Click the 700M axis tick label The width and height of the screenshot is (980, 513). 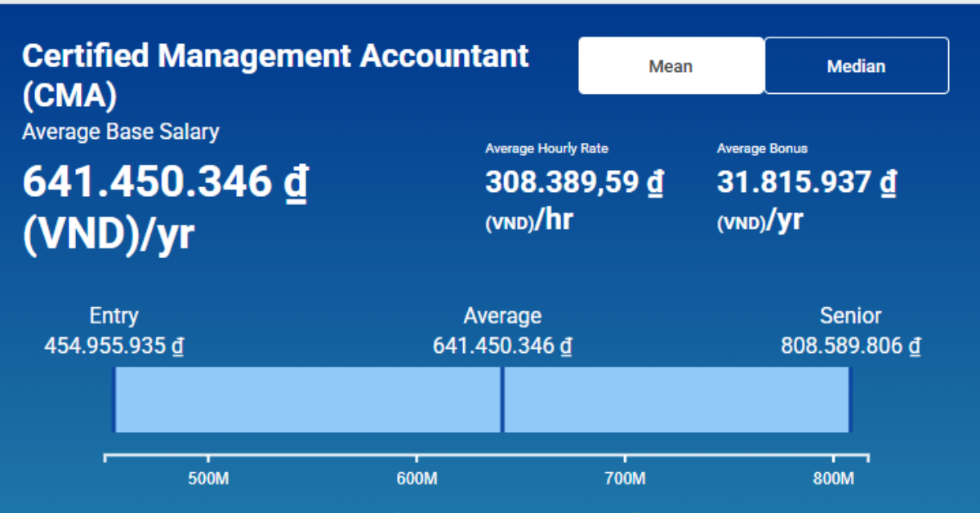[625, 479]
